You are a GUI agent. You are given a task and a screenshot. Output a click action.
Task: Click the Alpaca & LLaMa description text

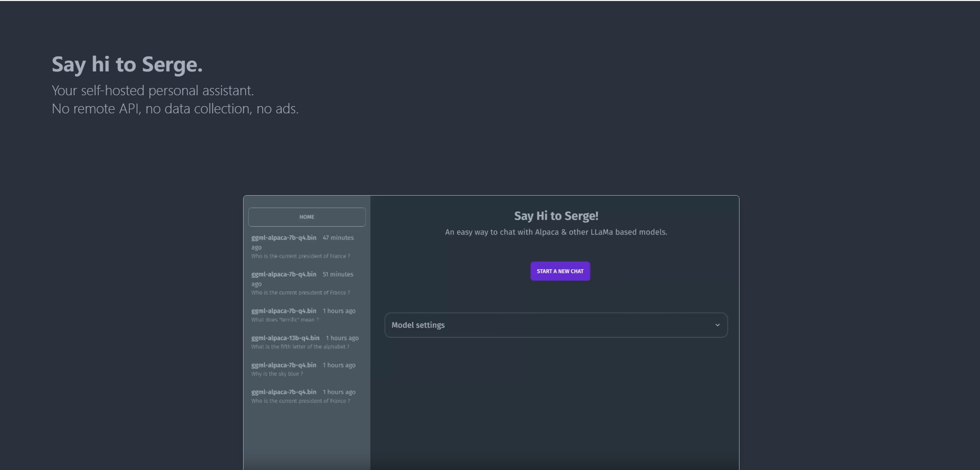[x=556, y=232]
